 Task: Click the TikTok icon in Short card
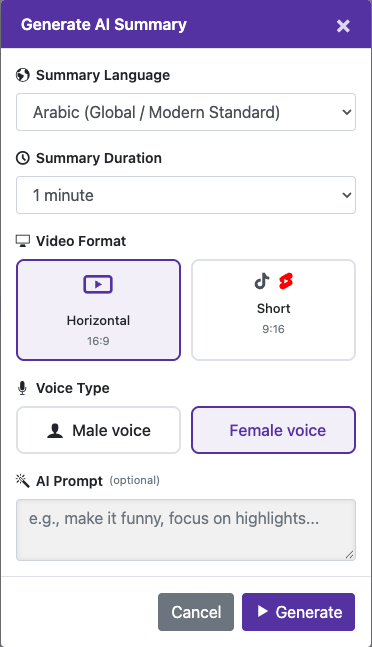click(262, 281)
